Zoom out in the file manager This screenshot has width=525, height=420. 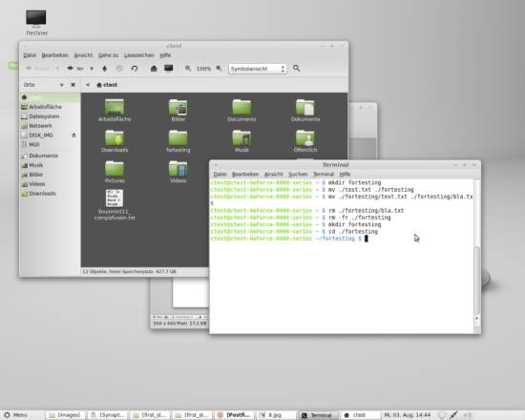click(x=188, y=69)
